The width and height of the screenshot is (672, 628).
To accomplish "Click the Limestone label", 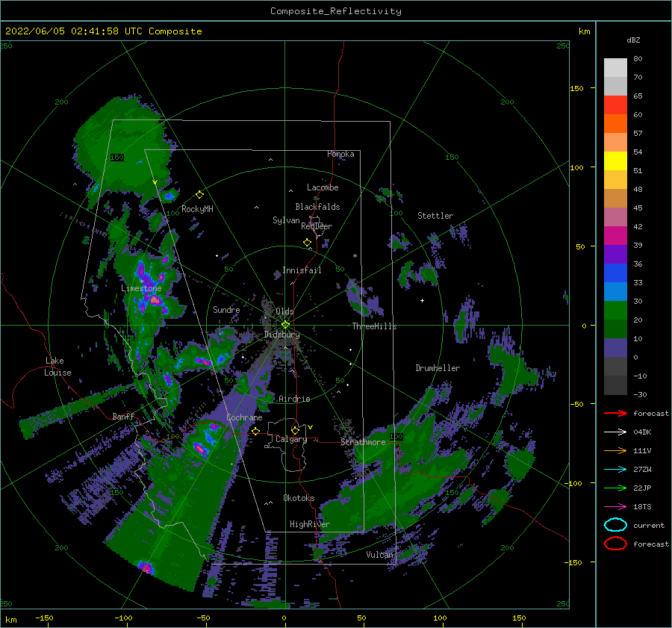I will pyautogui.click(x=141, y=288).
